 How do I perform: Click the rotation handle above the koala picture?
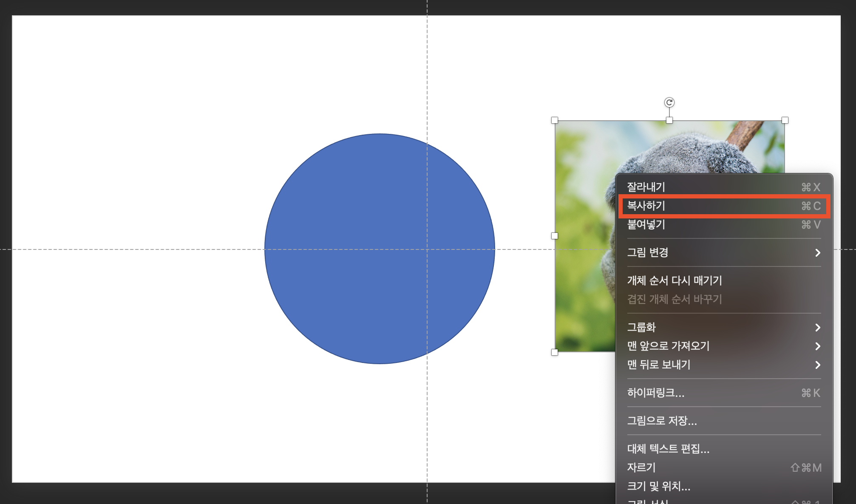[669, 102]
